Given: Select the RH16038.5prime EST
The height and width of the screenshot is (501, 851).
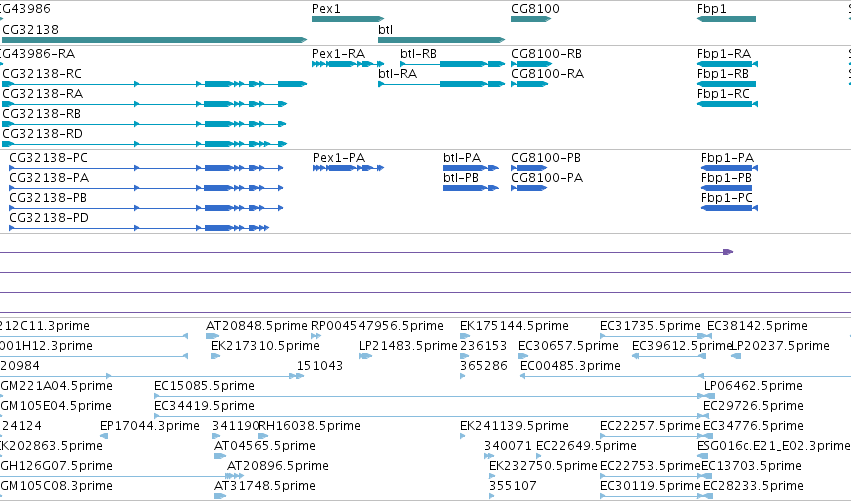Looking at the screenshot, I should pyautogui.click(x=263, y=436).
